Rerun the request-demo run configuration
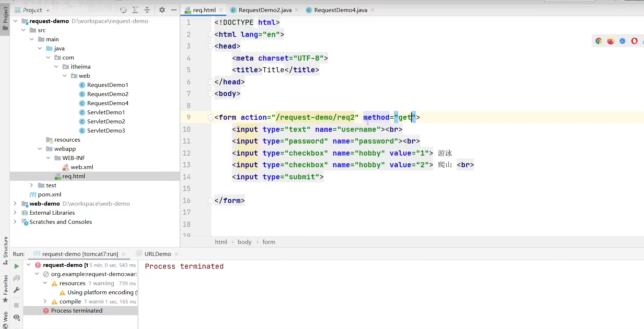 tap(16, 266)
